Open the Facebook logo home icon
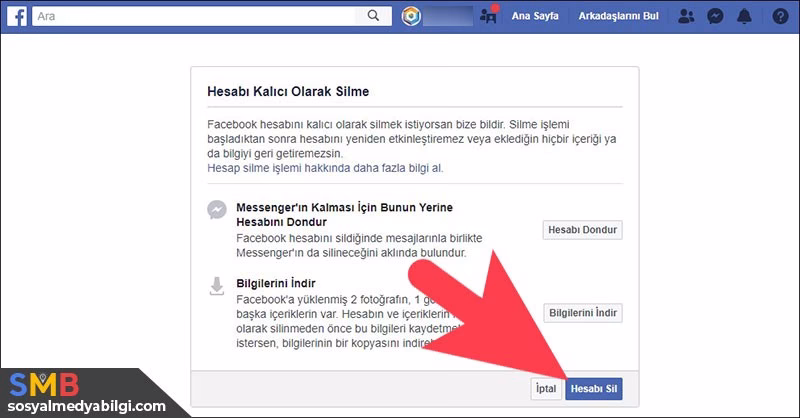800x418 pixels. click(17, 16)
